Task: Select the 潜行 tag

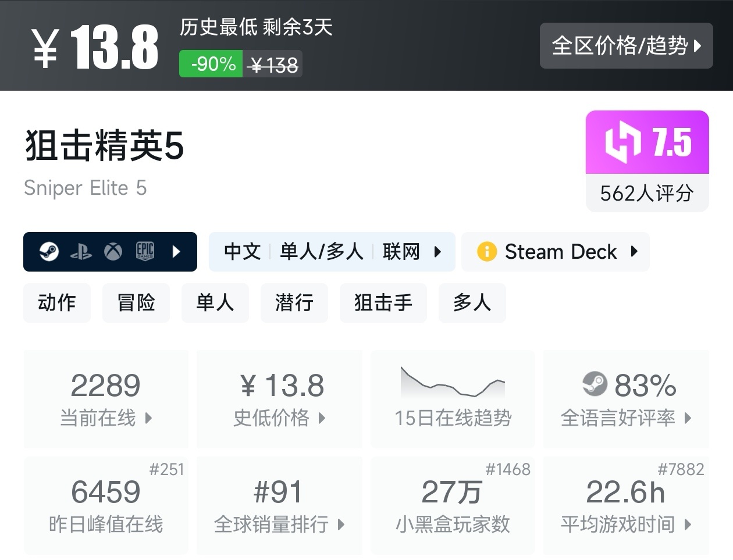Action: click(294, 303)
